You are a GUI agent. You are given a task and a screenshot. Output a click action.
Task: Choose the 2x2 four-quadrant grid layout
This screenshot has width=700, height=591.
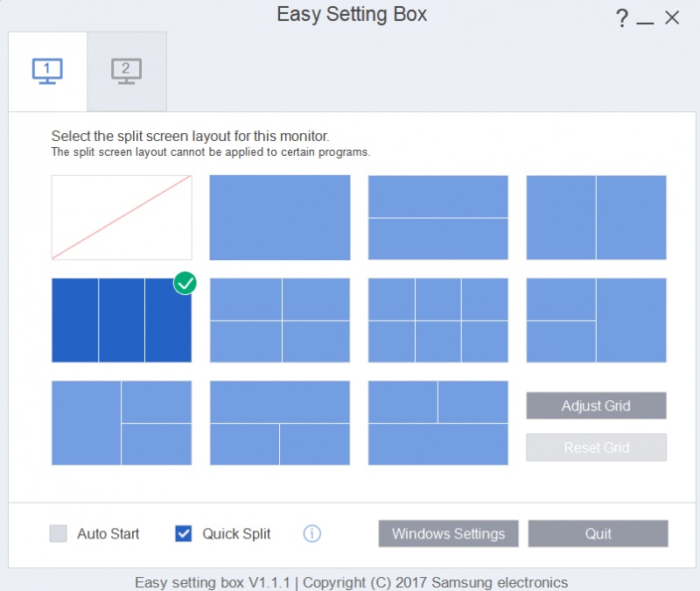click(280, 320)
